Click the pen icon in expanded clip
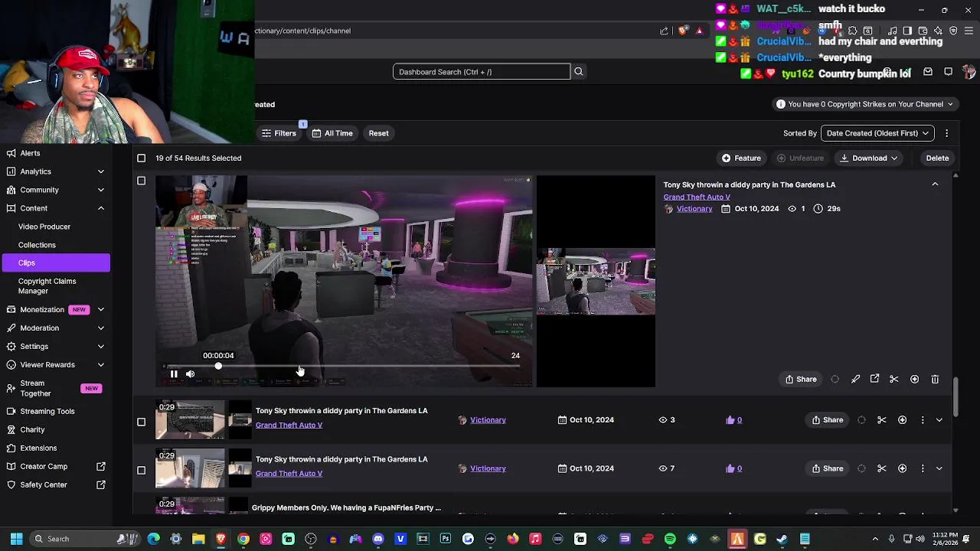This screenshot has width=980, height=551. click(855, 380)
